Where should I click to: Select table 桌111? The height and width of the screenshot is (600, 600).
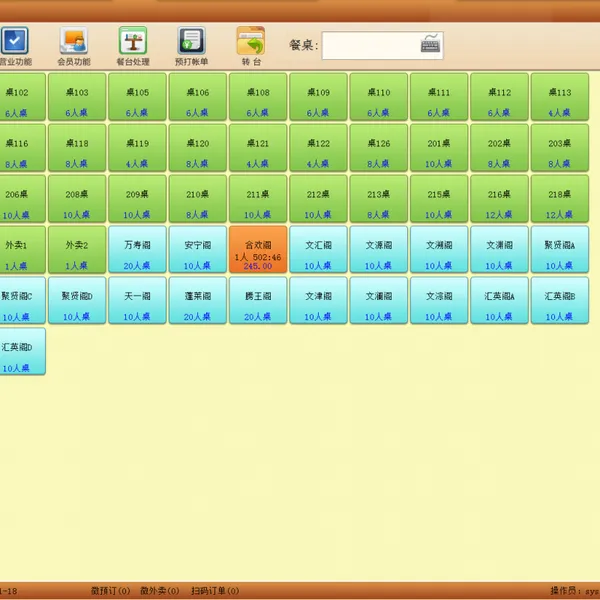click(439, 97)
